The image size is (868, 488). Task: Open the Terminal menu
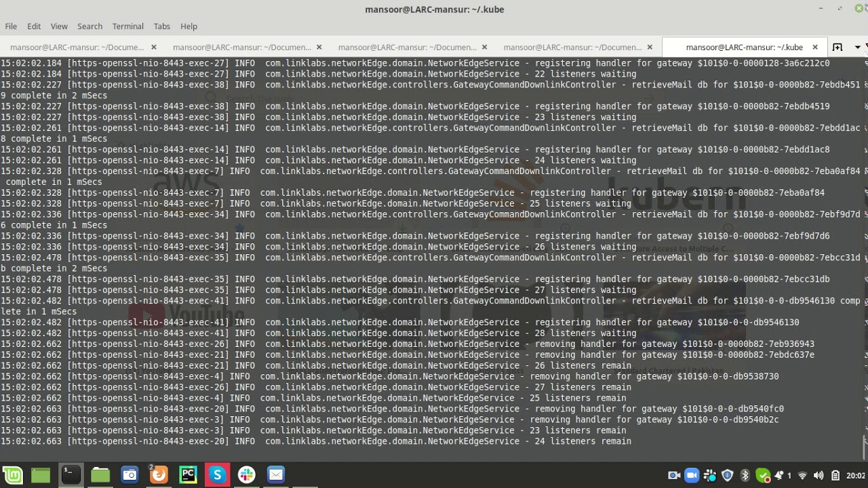tap(128, 26)
